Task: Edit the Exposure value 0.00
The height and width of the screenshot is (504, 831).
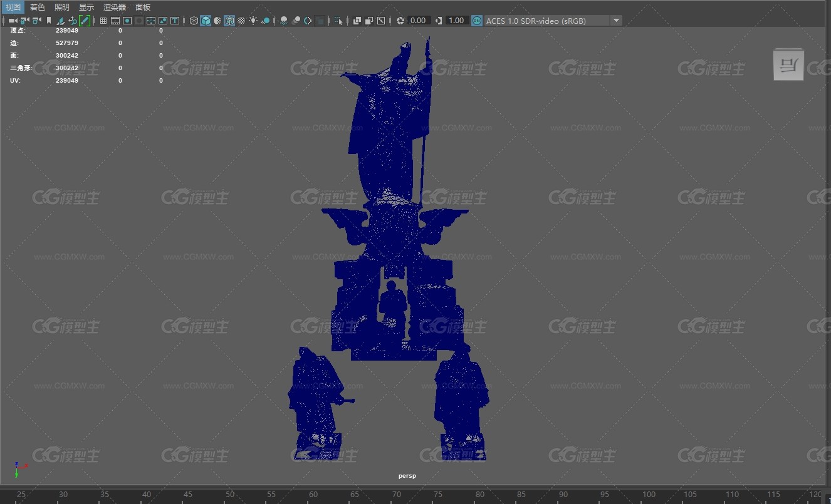Action: point(419,21)
